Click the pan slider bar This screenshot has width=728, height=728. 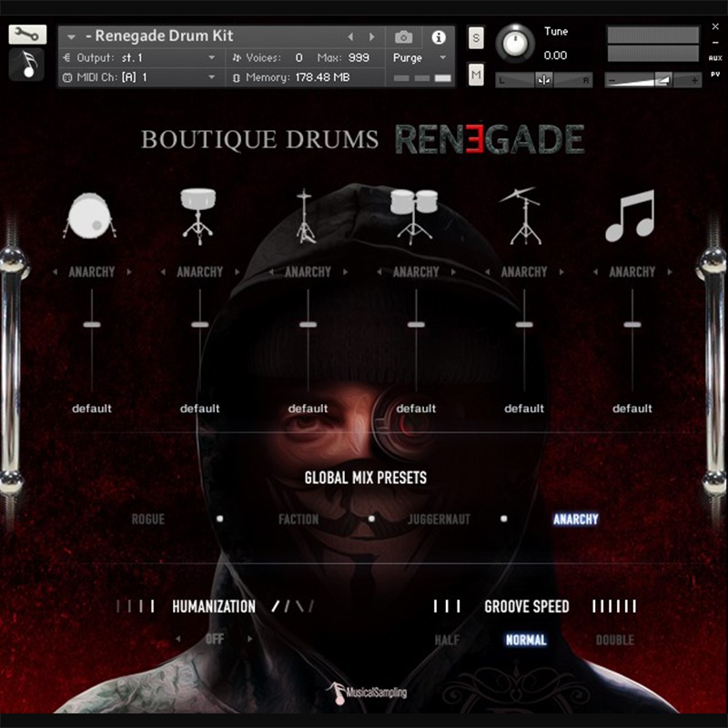click(x=543, y=80)
